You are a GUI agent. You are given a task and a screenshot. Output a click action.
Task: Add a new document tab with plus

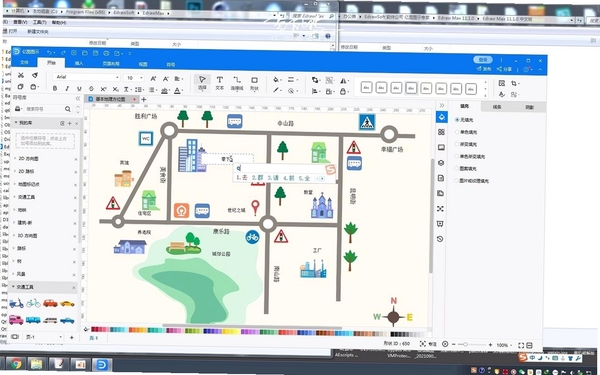[x=144, y=99]
